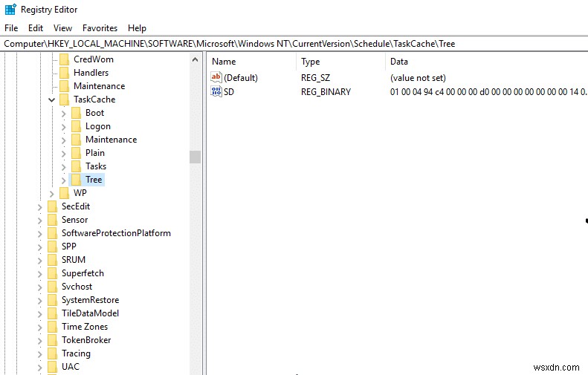The width and height of the screenshot is (588, 375).
Task: Expand the Svchost key
Action: (x=39, y=287)
